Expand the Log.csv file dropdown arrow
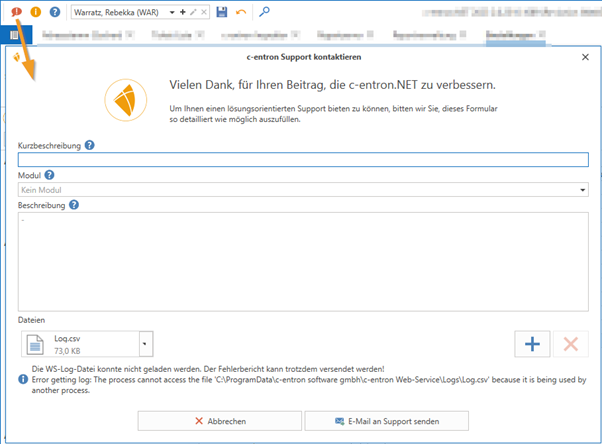This screenshot has width=602, height=444. 147,344
